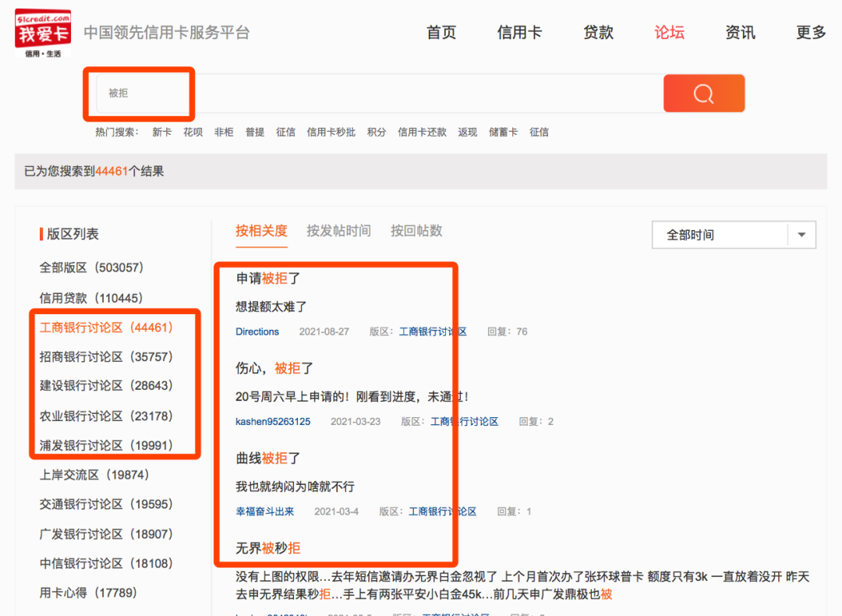Click the 44461 result count text

[111, 172]
